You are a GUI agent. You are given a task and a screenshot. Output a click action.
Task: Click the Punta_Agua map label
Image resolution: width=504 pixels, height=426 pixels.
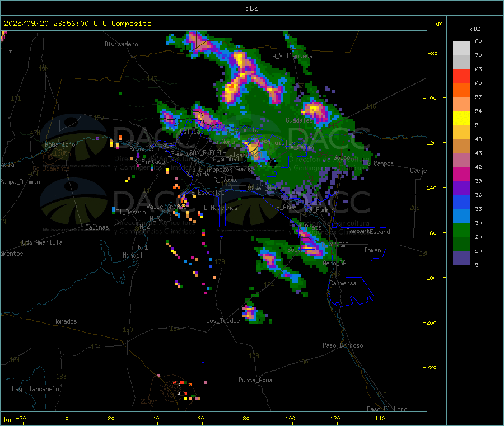point(255,380)
